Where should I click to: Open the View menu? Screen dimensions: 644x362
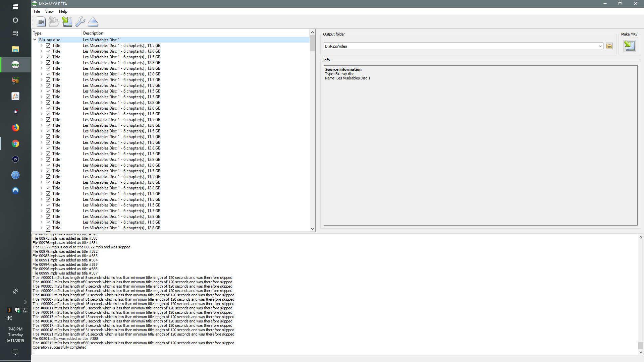click(49, 11)
